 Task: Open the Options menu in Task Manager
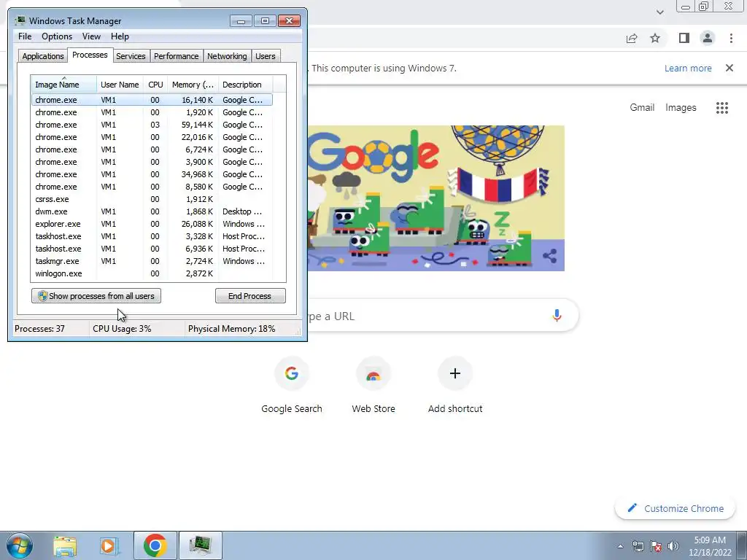click(57, 36)
